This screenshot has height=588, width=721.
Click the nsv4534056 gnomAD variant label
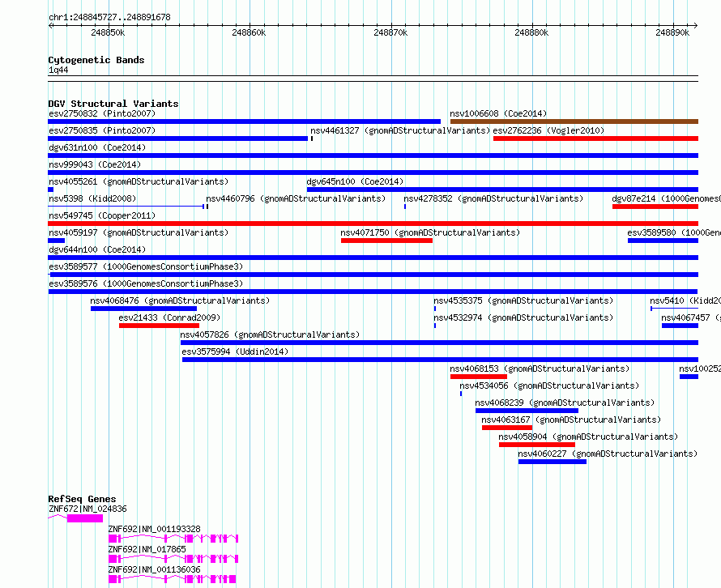(549, 386)
